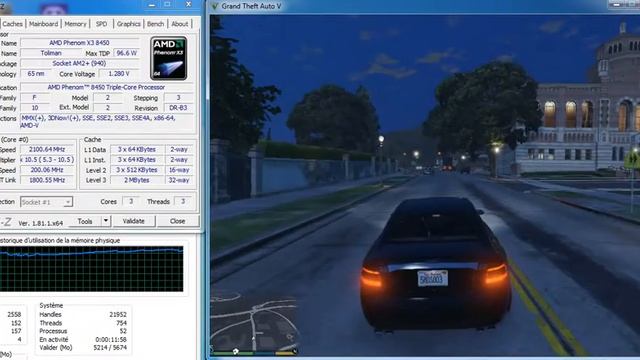Select the 'DR-B3' revision value
640x360 pixels.
pos(178,108)
